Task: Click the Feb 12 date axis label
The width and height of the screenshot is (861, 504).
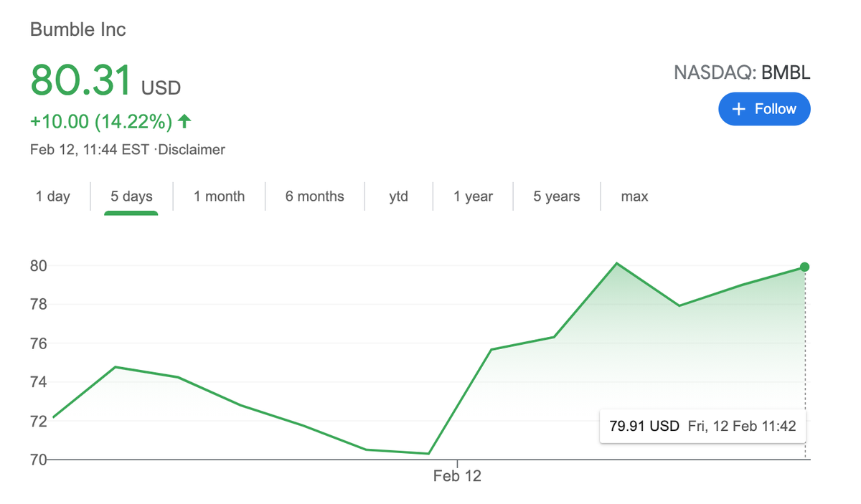Action: pyautogui.click(x=457, y=475)
